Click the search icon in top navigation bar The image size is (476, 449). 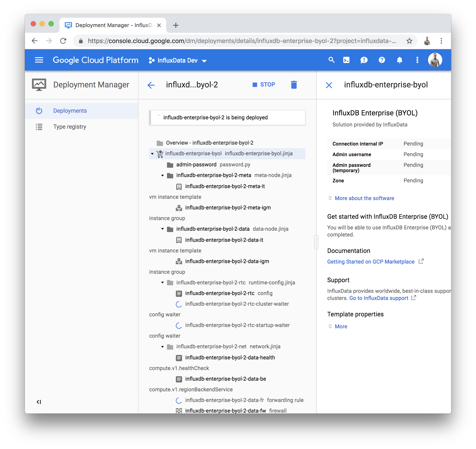tap(331, 60)
